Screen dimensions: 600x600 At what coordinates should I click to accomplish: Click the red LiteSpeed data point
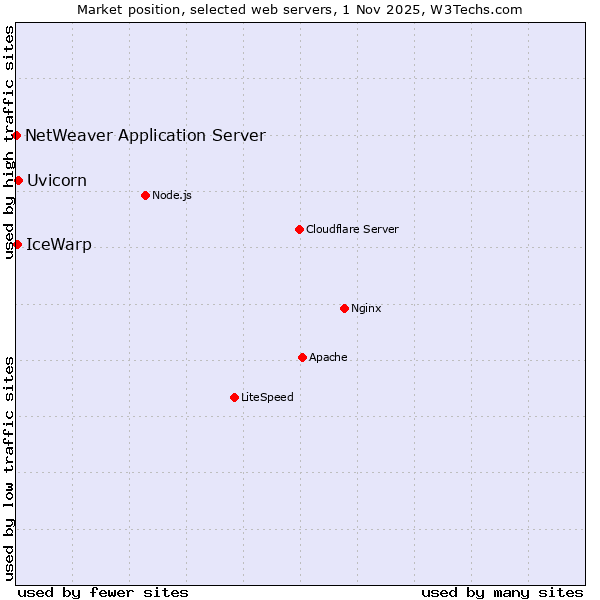pyautogui.click(x=234, y=397)
